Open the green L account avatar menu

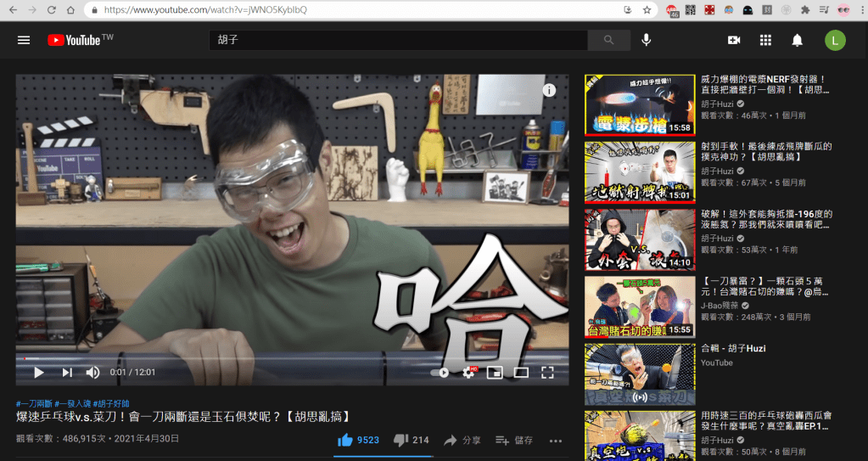point(835,40)
